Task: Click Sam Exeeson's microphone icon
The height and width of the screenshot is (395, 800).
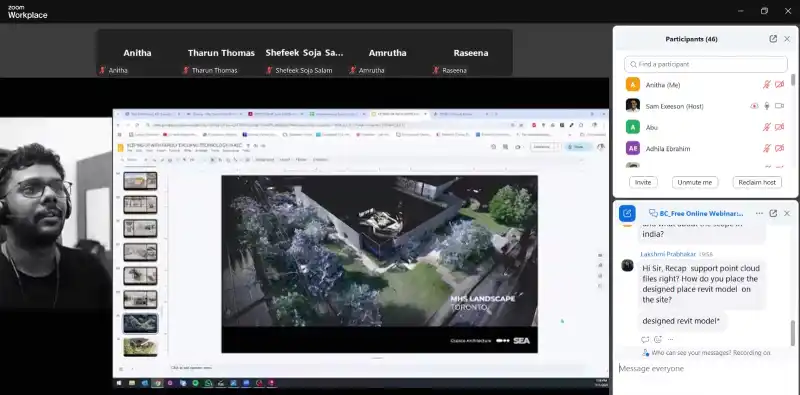Action: click(x=766, y=106)
